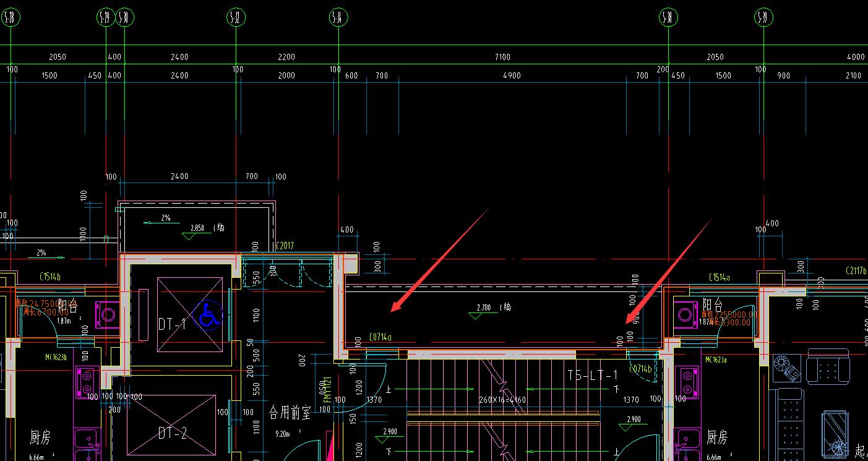868x461 pixels.
Task: Select the T5-LT-1 stair label
Action: (x=593, y=376)
